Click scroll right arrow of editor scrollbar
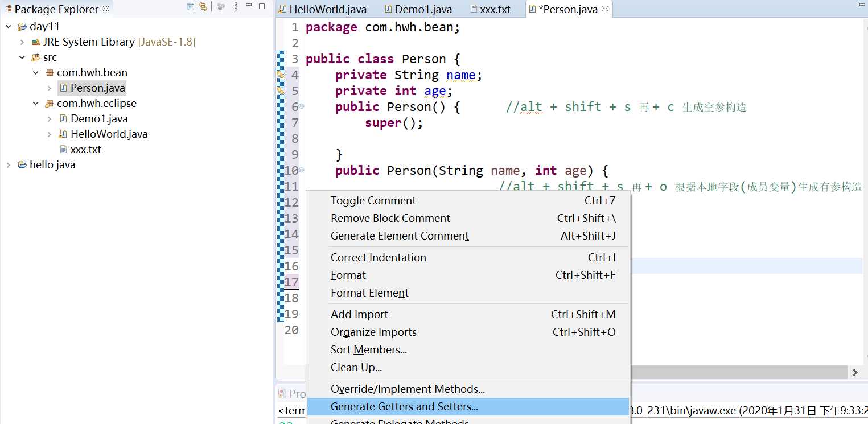This screenshot has width=868, height=424. [x=855, y=372]
